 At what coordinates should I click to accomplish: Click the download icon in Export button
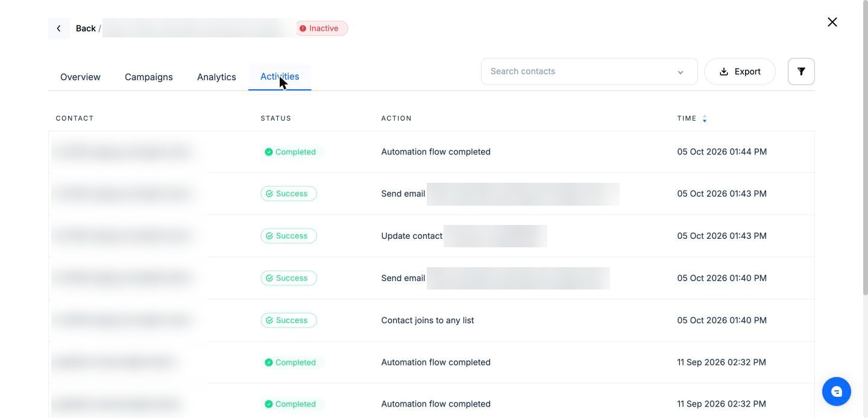pyautogui.click(x=724, y=72)
